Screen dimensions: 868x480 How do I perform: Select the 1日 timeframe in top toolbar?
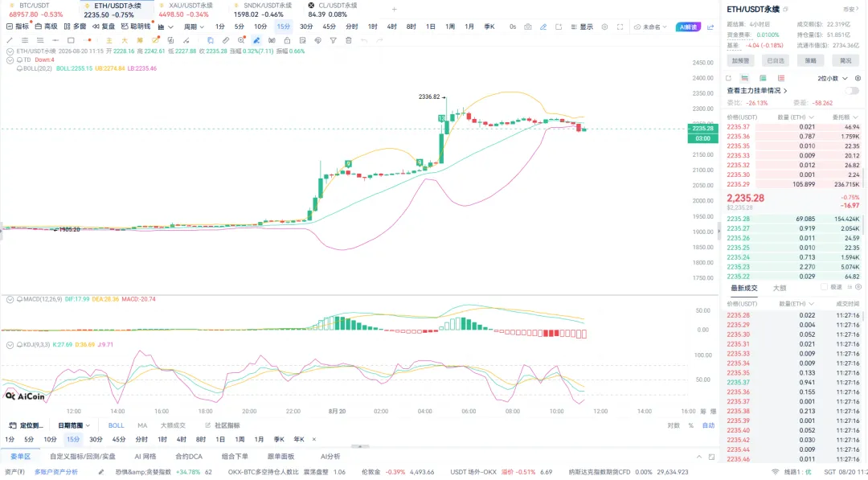431,27
